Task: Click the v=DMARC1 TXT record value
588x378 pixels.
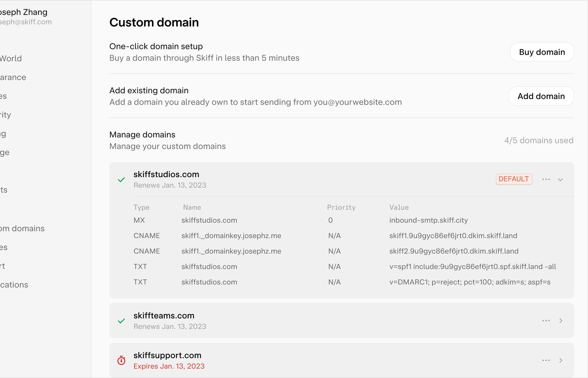Action: (470, 282)
